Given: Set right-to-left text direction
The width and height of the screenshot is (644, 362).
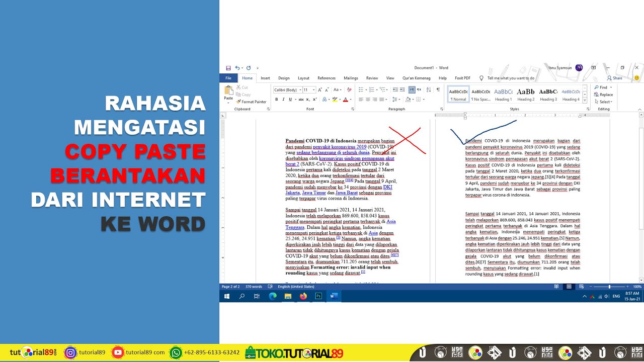Looking at the screenshot, I should pyautogui.click(x=419, y=90).
